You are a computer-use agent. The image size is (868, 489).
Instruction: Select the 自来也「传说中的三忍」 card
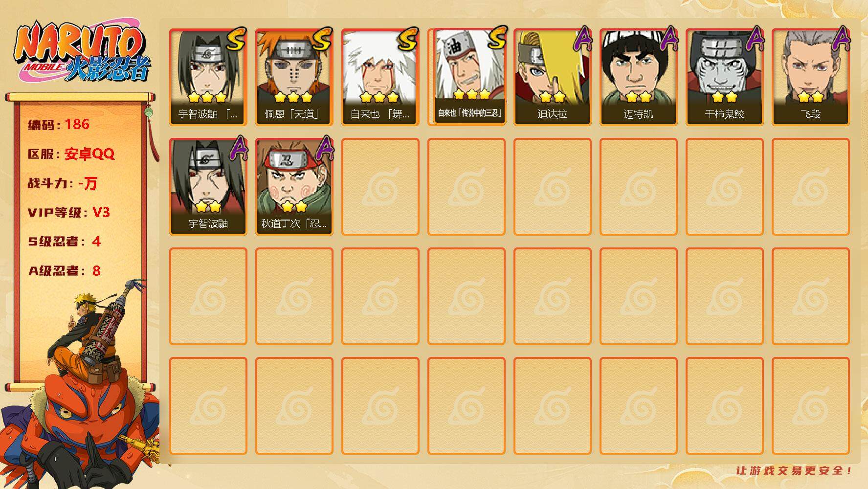(x=469, y=76)
